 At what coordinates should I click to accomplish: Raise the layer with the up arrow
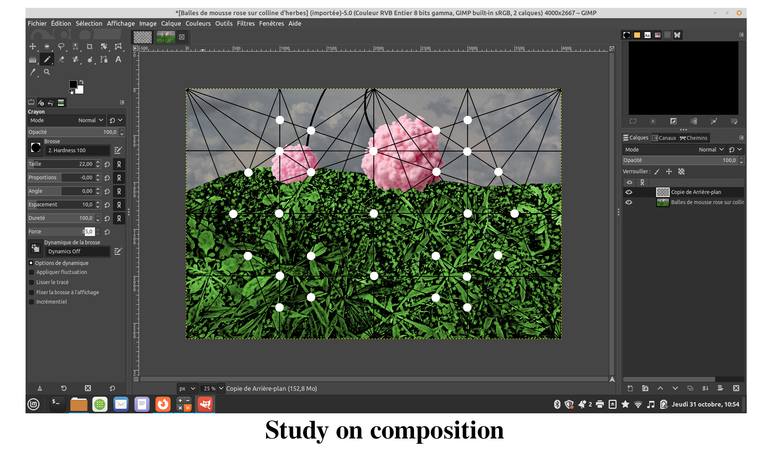click(x=660, y=388)
